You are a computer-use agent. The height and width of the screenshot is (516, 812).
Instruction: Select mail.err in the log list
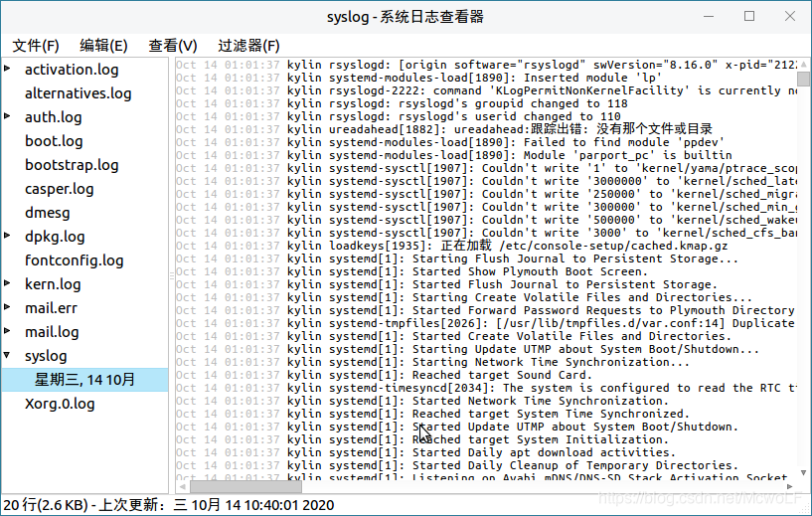pos(52,308)
